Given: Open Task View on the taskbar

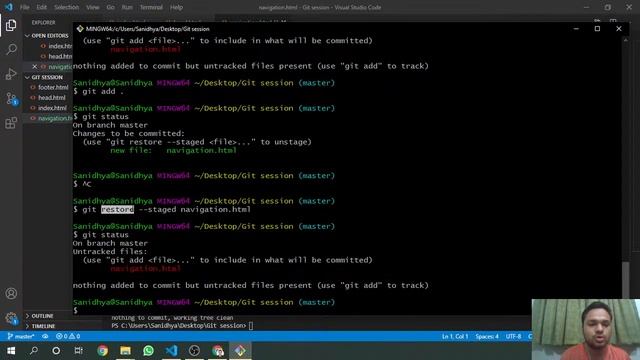Looking at the screenshot, I should (78, 351).
